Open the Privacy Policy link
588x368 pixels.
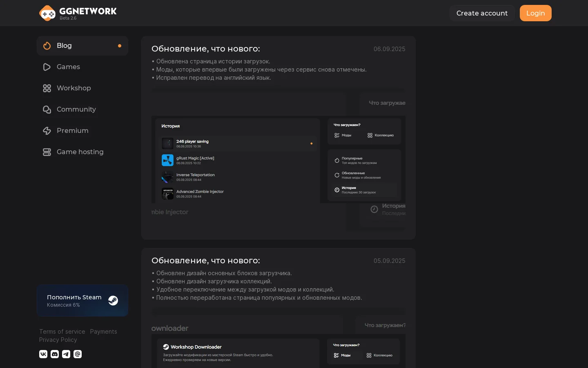(58, 340)
